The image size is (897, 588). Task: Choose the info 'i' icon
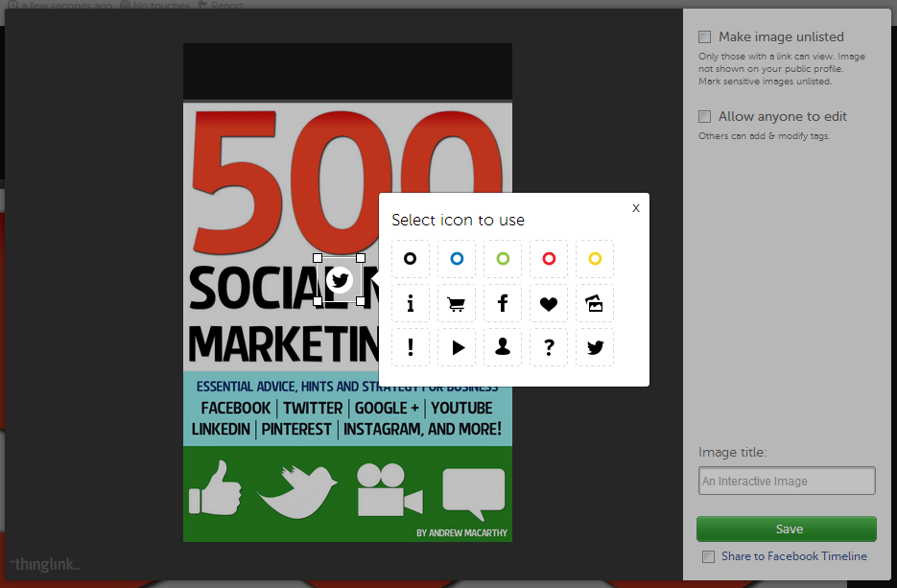(x=411, y=303)
